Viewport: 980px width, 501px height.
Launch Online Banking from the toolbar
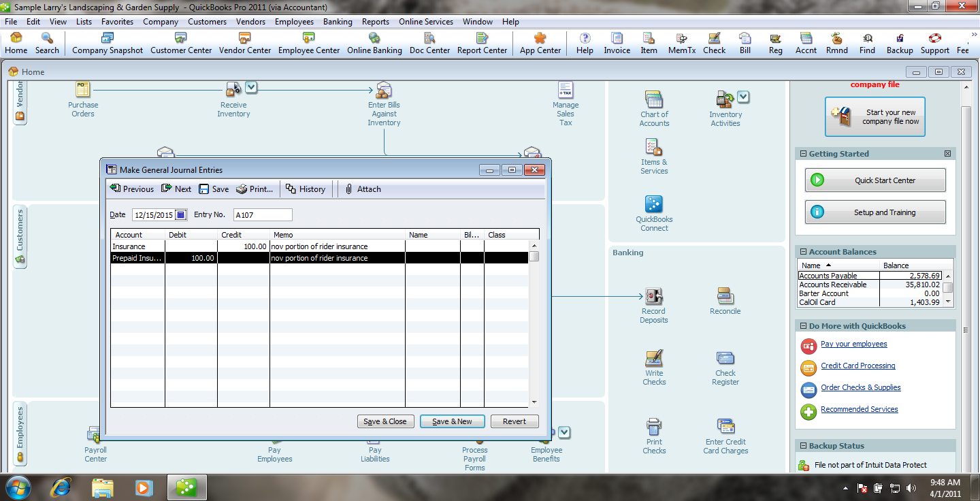(x=374, y=43)
